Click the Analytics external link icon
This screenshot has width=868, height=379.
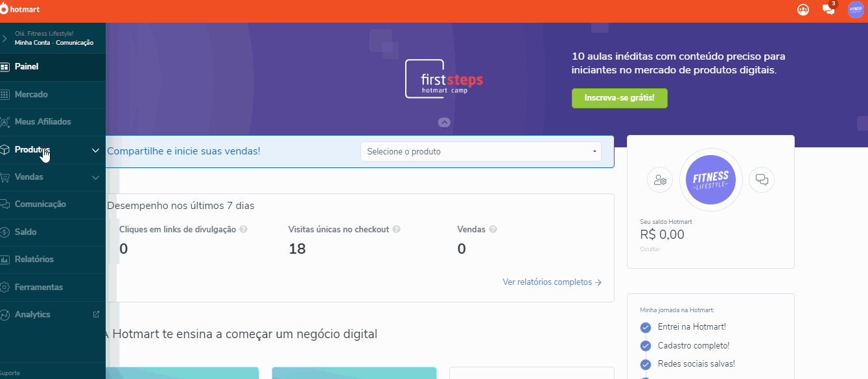96,314
